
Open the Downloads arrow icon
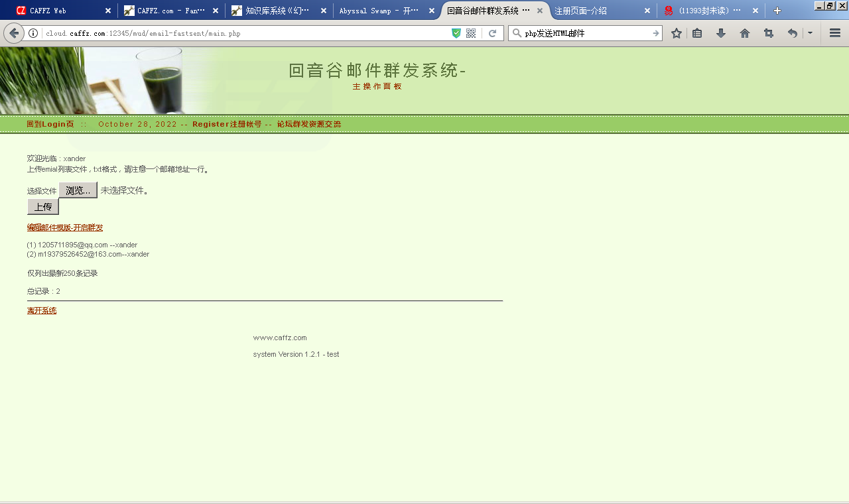(721, 32)
